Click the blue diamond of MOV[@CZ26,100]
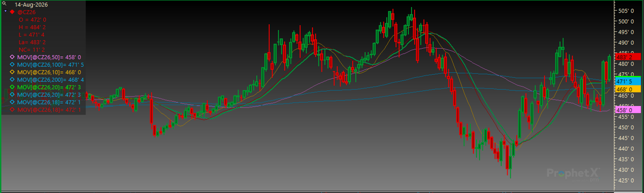644x193 pixels. [13, 65]
